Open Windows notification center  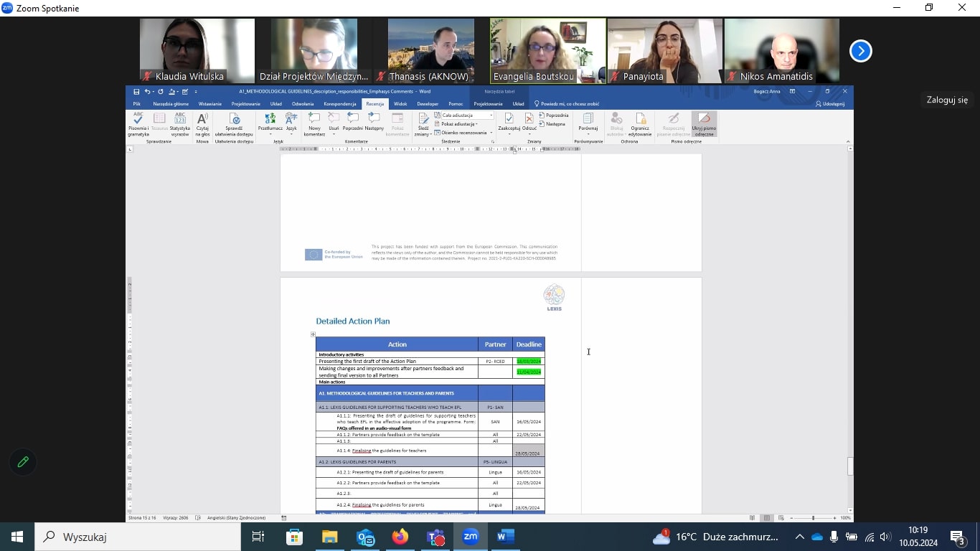tap(958, 537)
